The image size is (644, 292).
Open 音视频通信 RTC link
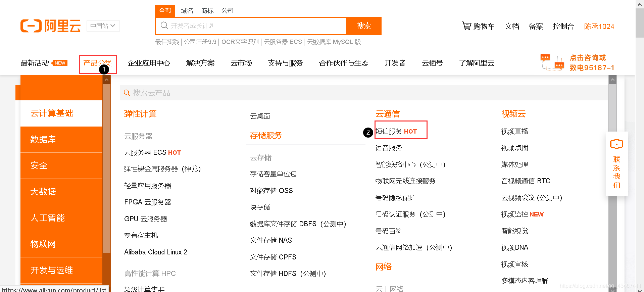pos(526,181)
